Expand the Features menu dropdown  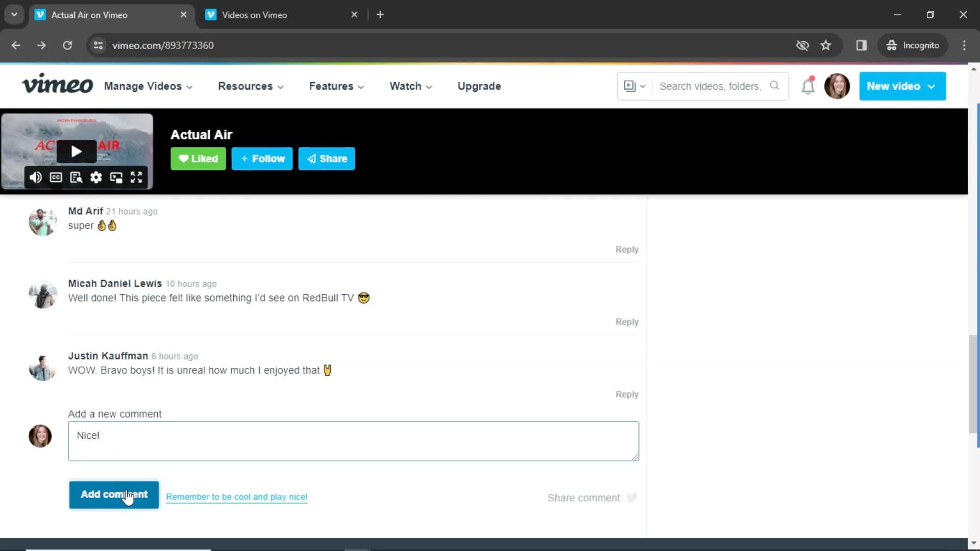click(x=336, y=86)
